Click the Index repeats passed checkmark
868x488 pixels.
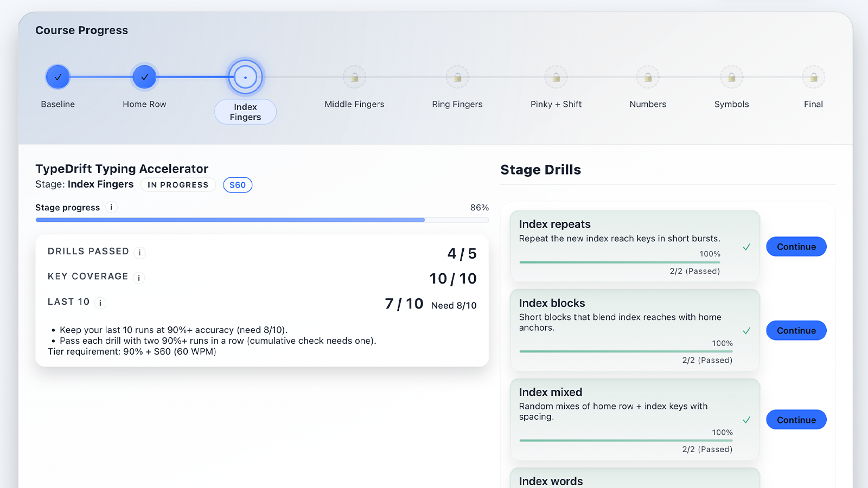coord(746,247)
